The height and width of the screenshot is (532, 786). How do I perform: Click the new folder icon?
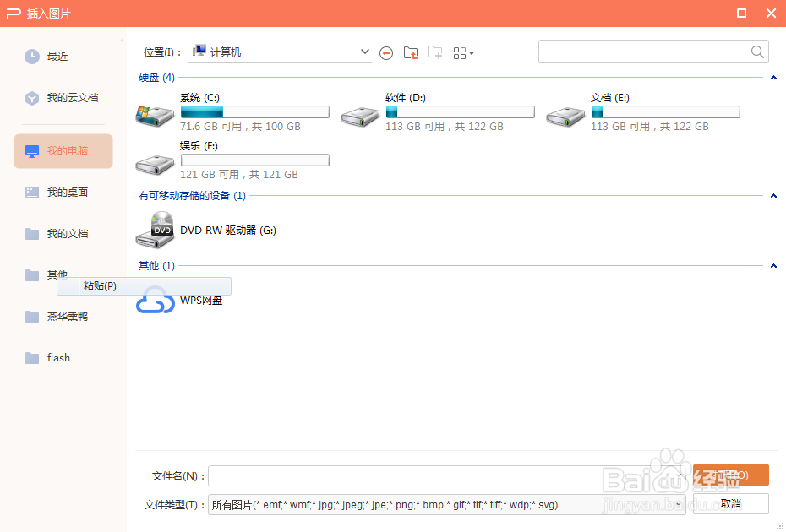[x=435, y=52]
